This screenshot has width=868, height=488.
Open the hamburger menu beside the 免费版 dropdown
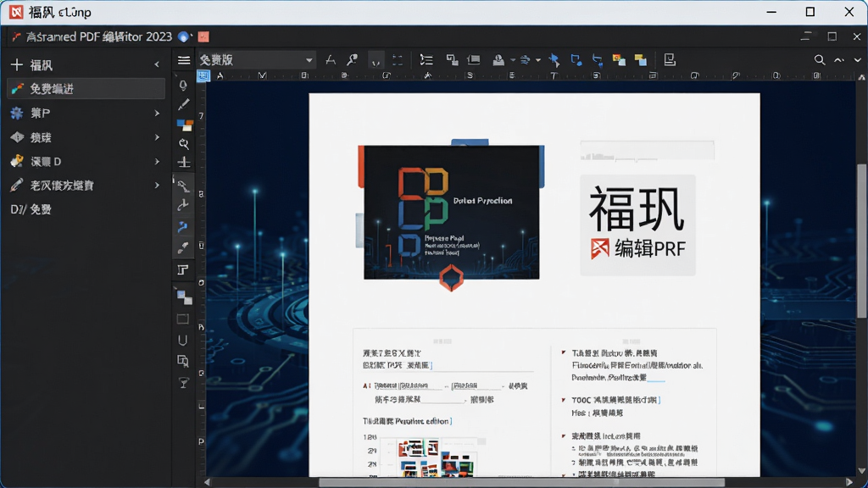pos(184,60)
